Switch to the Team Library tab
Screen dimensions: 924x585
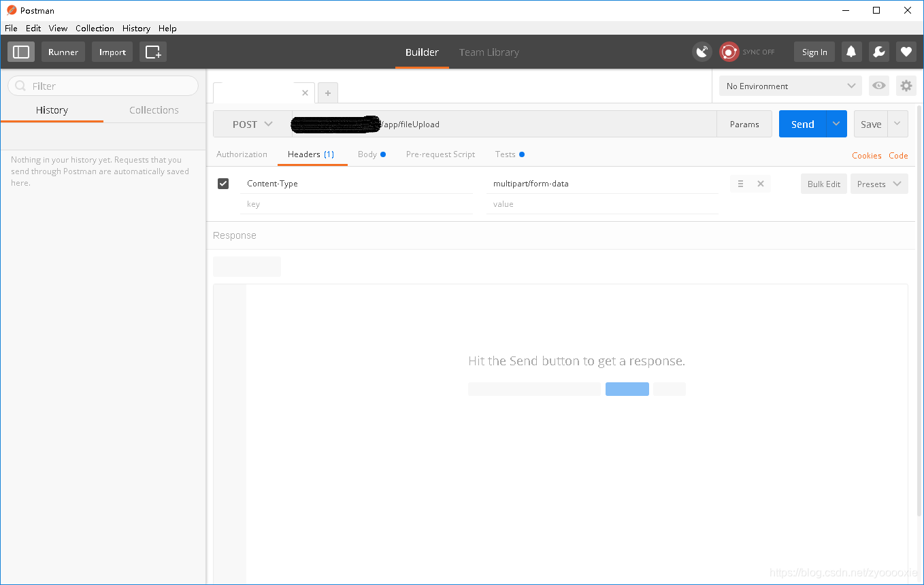(489, 52)
